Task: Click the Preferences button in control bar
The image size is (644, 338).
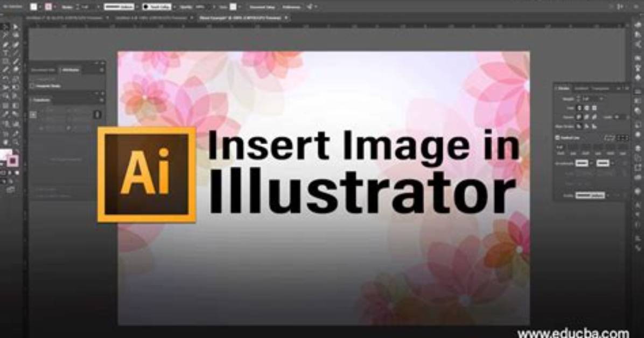Action: click(291, 6)
